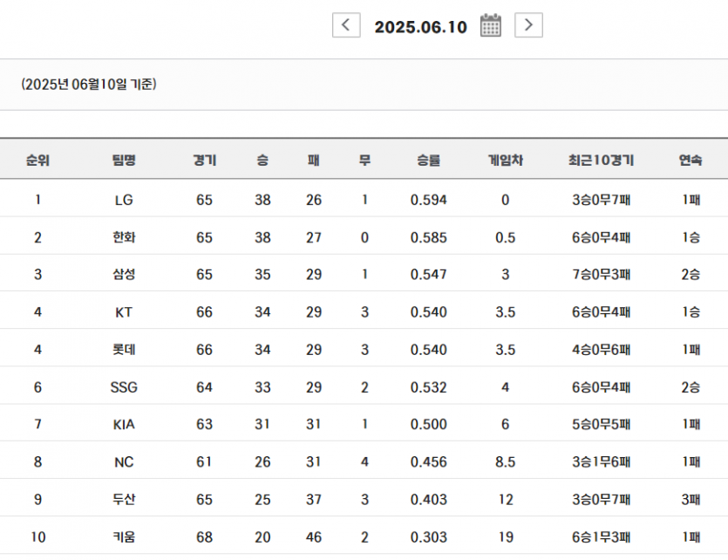Click the 최근10경기 column header
Viewport: 728px width, 560px height.
[x=601, y=160]
